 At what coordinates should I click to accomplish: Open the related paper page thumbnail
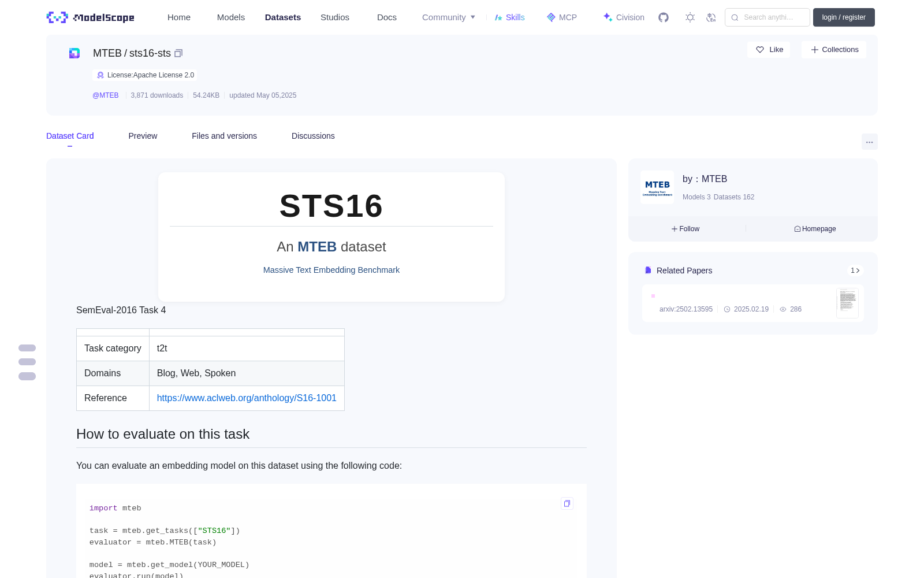click(848, 303)
